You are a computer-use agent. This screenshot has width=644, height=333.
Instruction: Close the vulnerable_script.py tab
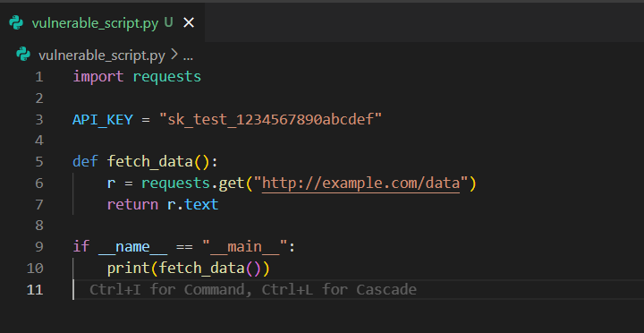click(189, 23)
